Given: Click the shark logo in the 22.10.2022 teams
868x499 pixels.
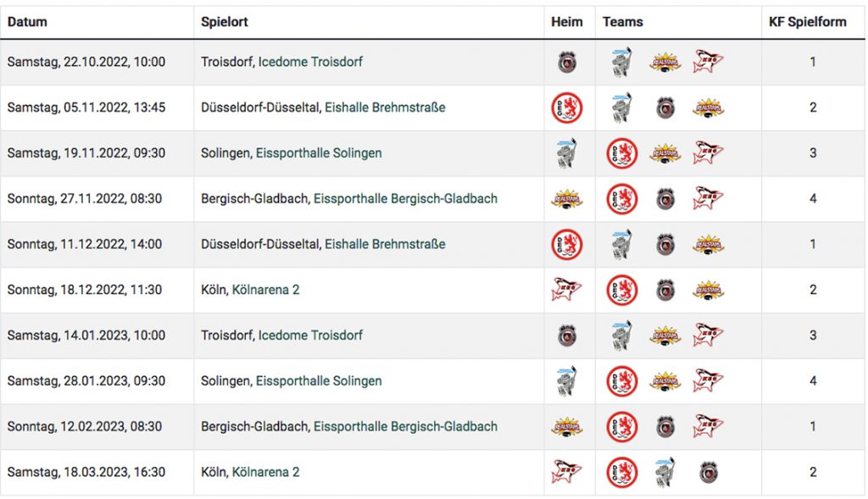Looking at the screenshot, I should click(x=708, y=62).
